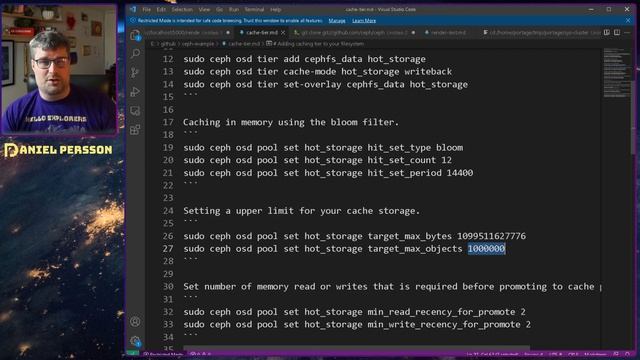This screenshot has width=640, height=360.
Task: Click 'set-overlay cephfs_data hot_storage' on line 14
Action: tap(376, 84)
